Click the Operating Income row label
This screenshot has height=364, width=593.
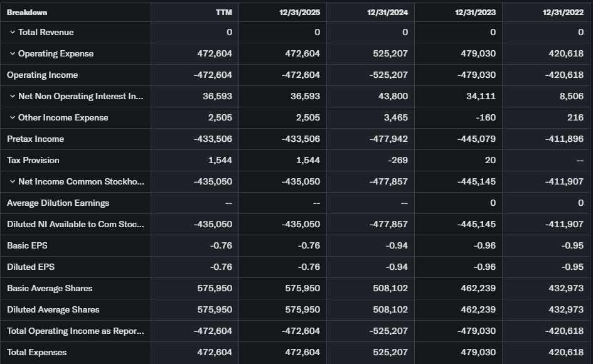tap(43, 75)
